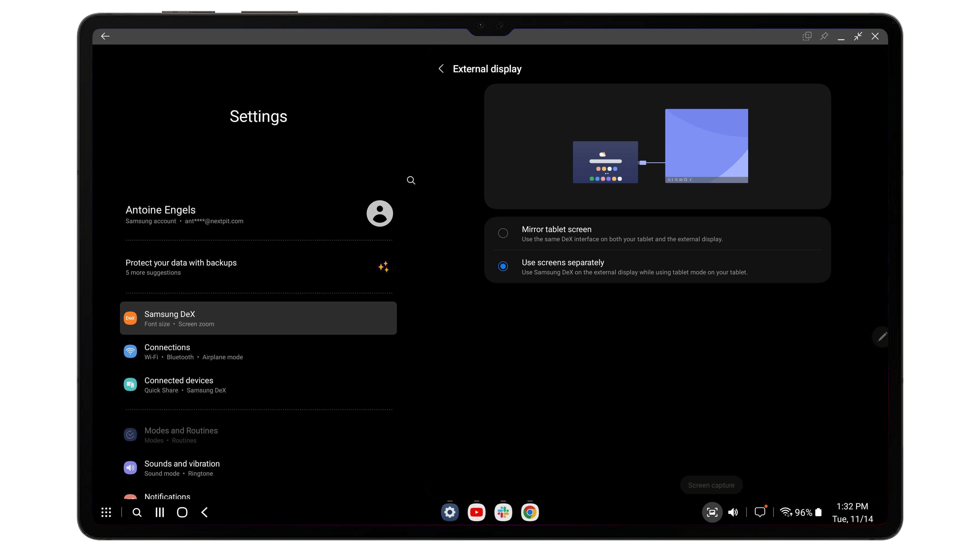Screen dimensions: 980x551
Task: Open the app drawer from the DeX taskbar
Action: [x=106, y=512]
